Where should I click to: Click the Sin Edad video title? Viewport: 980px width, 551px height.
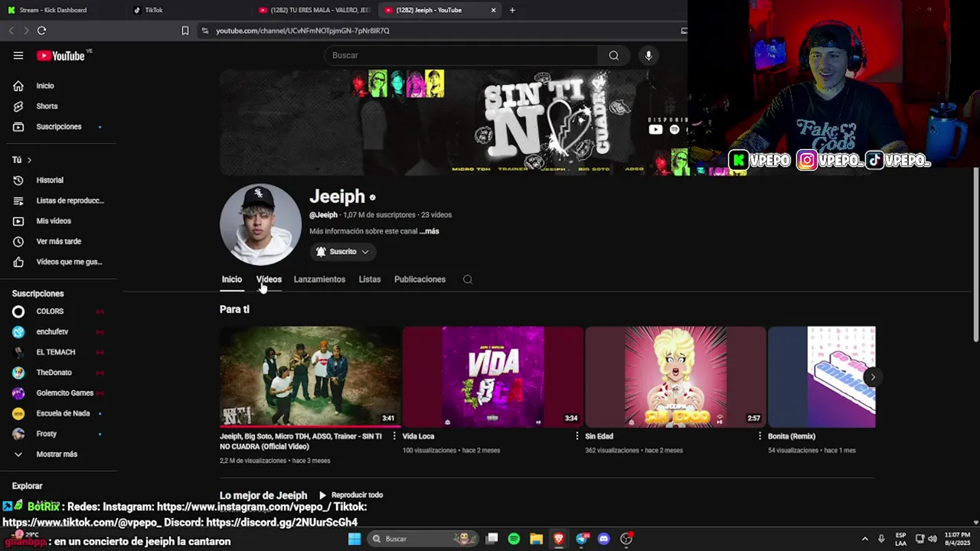(x=599, y=436)
